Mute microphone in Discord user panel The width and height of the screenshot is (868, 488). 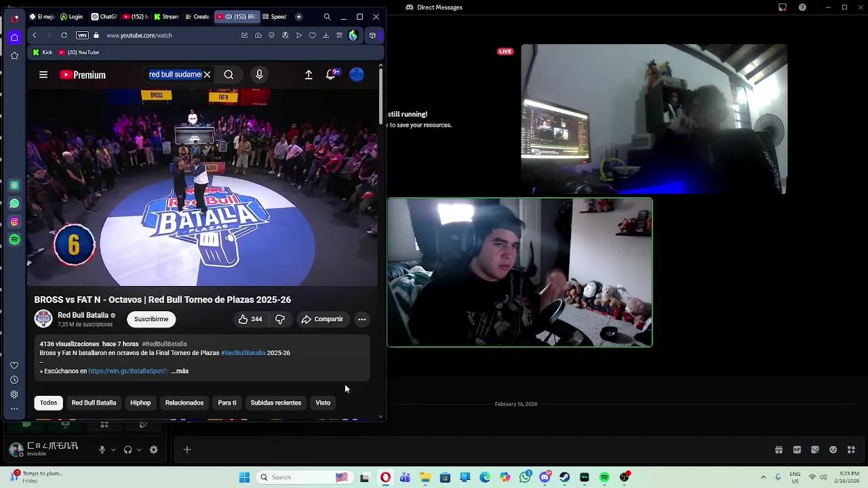[102, 449]
